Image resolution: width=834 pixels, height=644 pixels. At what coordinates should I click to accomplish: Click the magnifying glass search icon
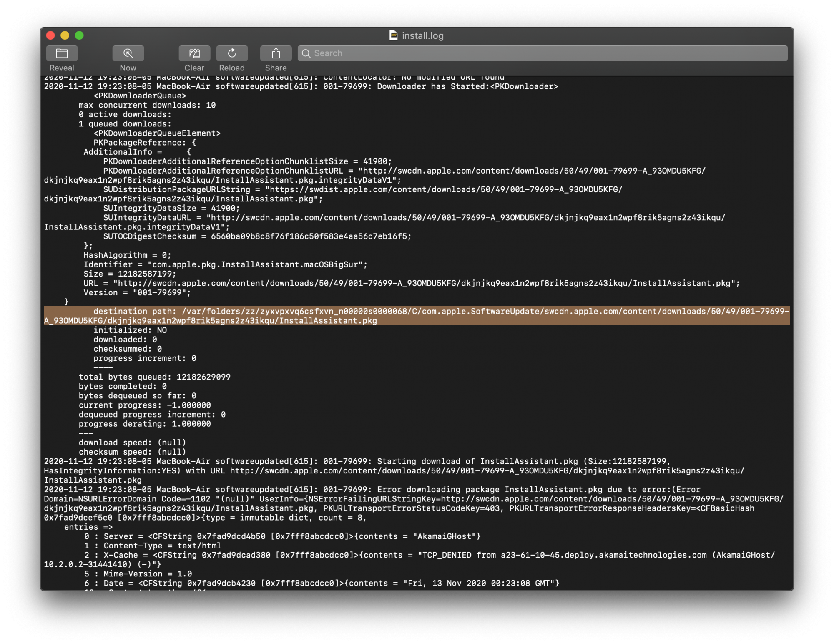pyautogui.click(x=306, y=53)
